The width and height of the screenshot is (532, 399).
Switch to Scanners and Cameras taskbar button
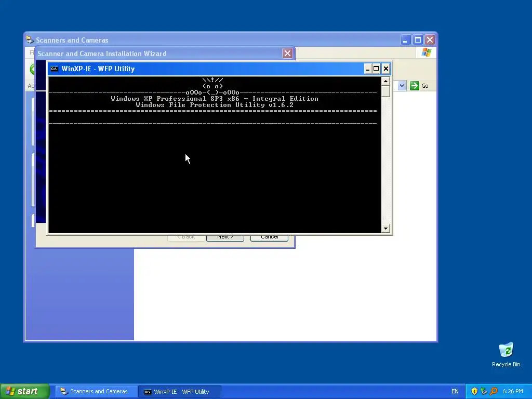pos(96,391)
